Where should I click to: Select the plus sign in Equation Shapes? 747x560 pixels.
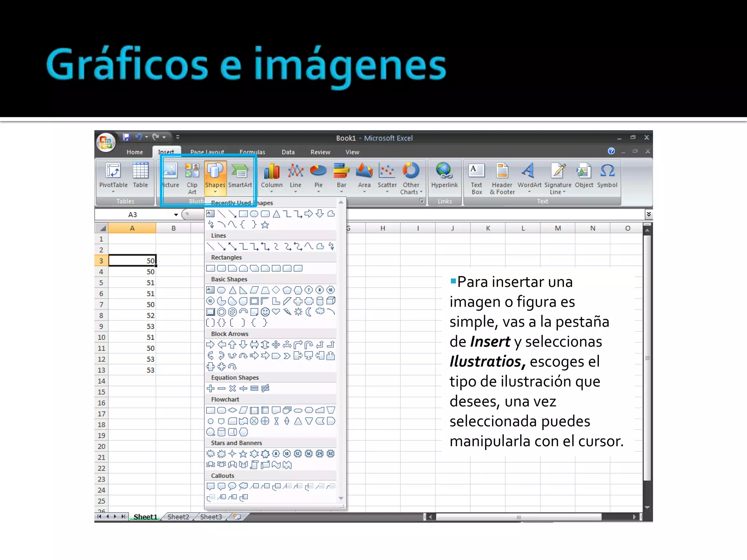pyautogui.click(x=210, y=388)
